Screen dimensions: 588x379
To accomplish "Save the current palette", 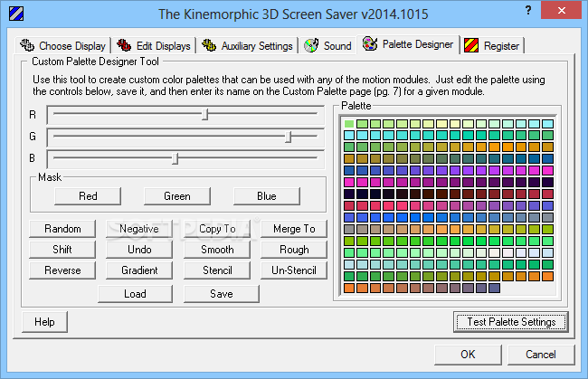I will click(x=222, y=294).
